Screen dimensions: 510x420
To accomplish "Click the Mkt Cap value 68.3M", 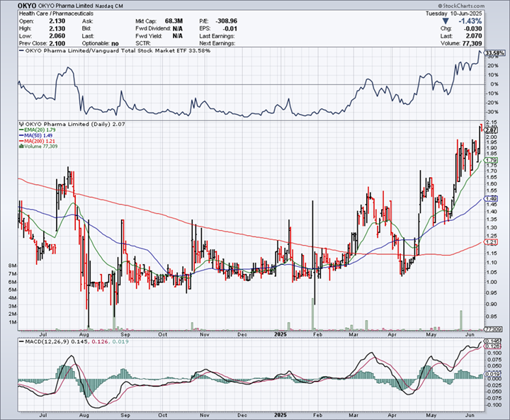I will point(174,21).
